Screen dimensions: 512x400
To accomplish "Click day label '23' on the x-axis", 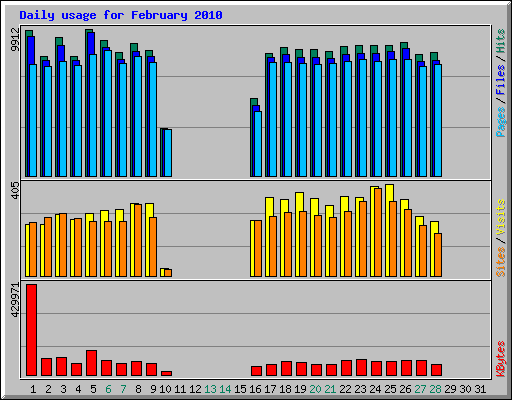I will (x=360, y=389).
